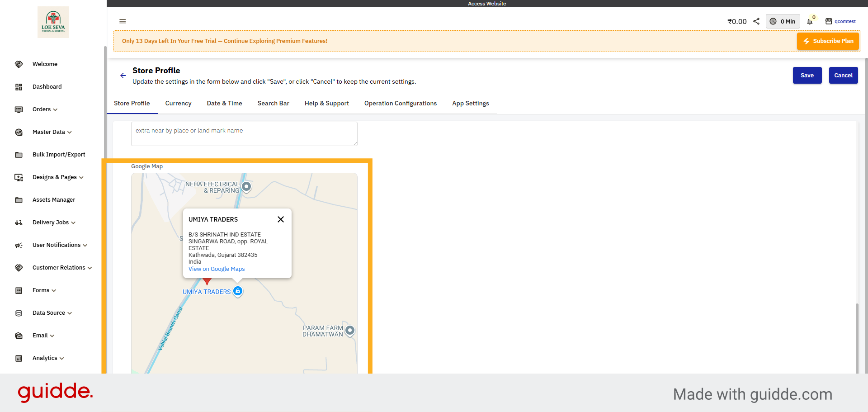Screen dimensions: 868x412
Task: Expand the Delivery Jobs menu
Action: tap(73, 223)
